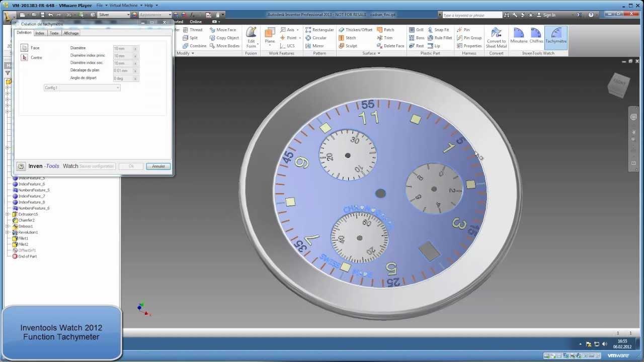Open the Edit Form tool

pyautogui.click(x=251, y=38)
